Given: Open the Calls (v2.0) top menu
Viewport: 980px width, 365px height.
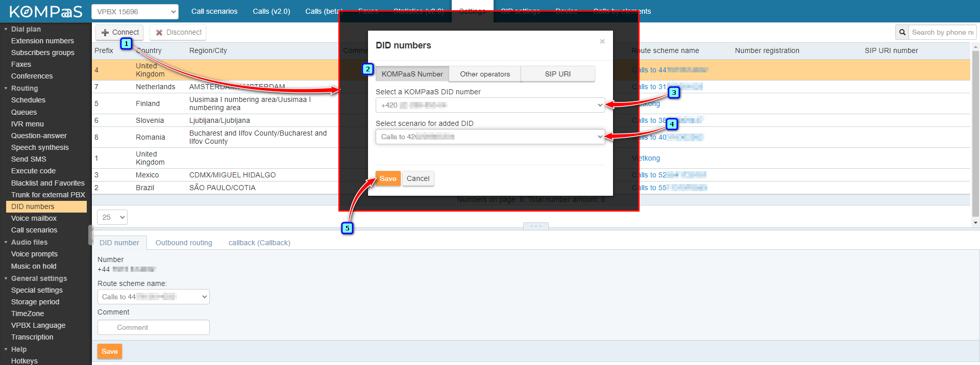Looking at the screenshot, I should coord(272,11).
